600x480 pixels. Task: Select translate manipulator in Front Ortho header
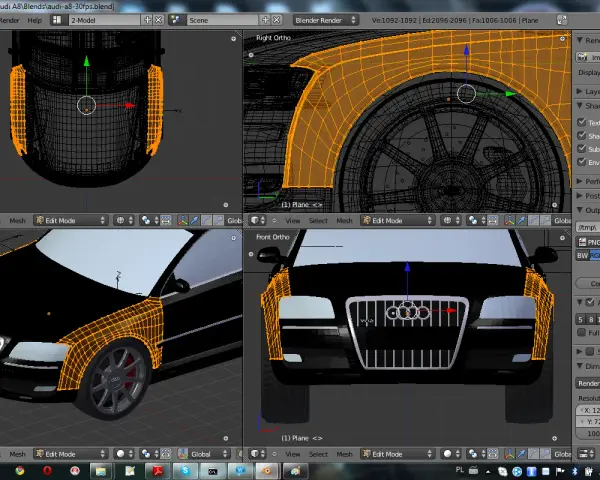pyautogui.click(x=522, y=454)
